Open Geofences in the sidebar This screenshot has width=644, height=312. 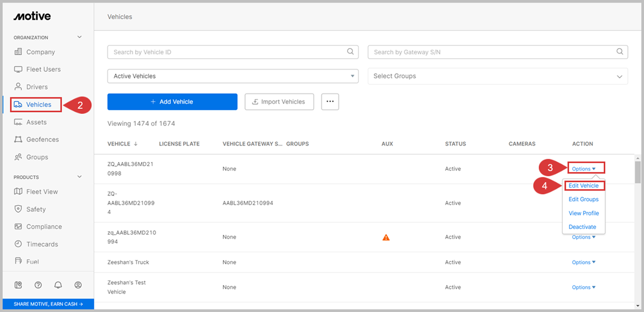coord(43,139)
